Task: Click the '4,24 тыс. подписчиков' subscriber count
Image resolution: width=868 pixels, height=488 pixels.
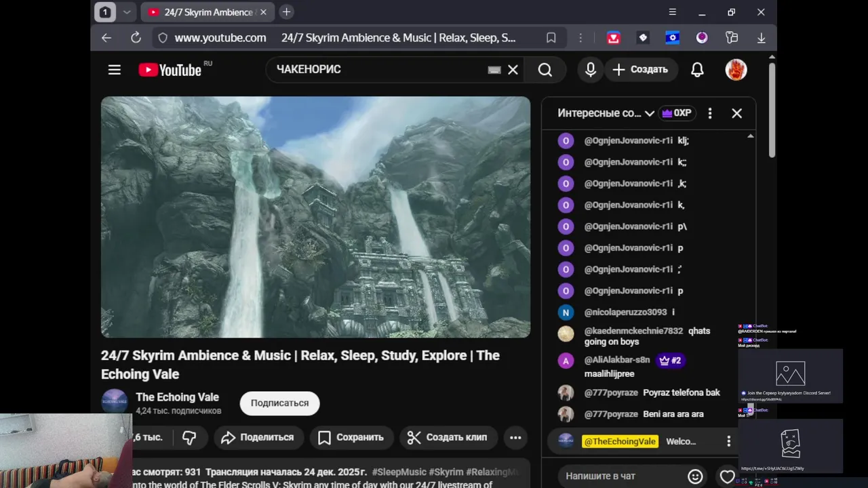Action: [x=178, y=411]
